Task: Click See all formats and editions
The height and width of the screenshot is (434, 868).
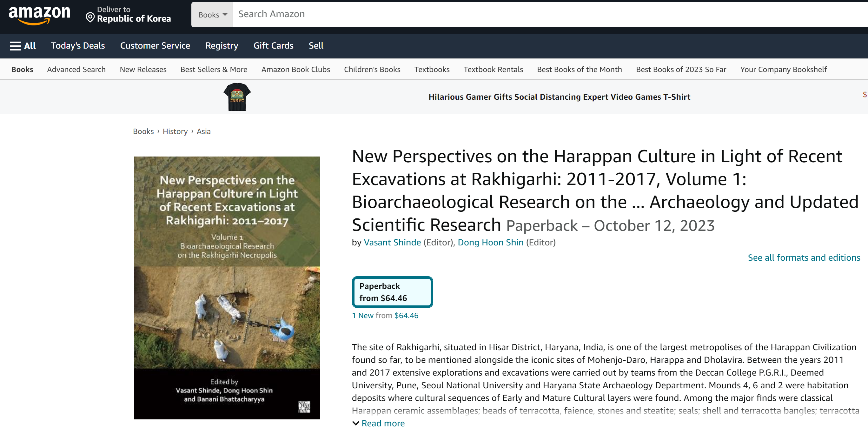Action: [804, 257]
